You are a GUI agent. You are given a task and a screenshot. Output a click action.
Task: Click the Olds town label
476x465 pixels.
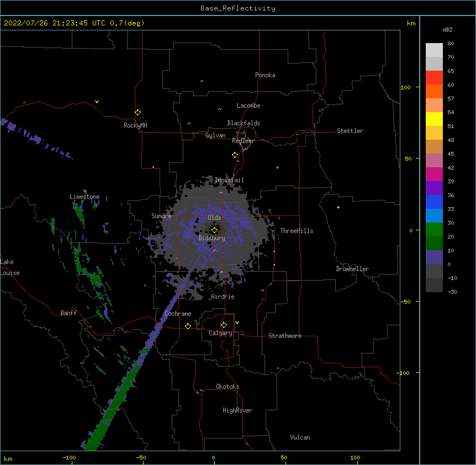coord(214,218)
